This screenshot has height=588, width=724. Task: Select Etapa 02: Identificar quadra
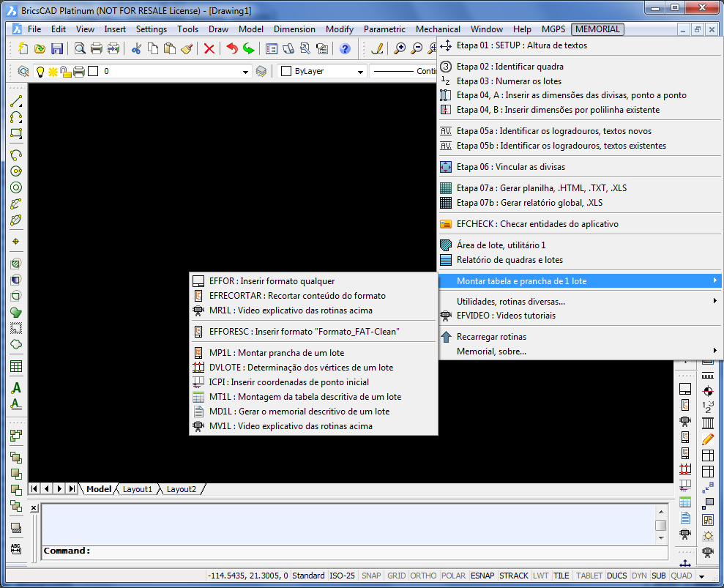(510, 67)
